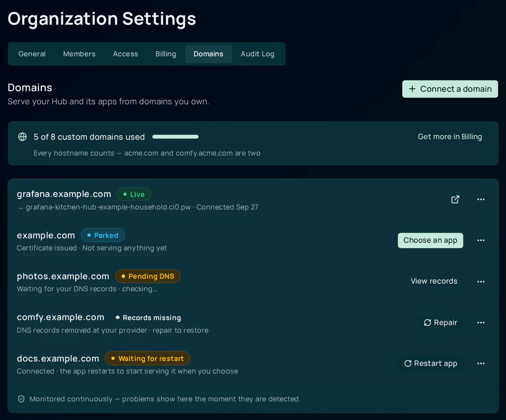Select the comfy.example.com domain name
The height and width of the screenshot is (420, 506).
point(61,317)
